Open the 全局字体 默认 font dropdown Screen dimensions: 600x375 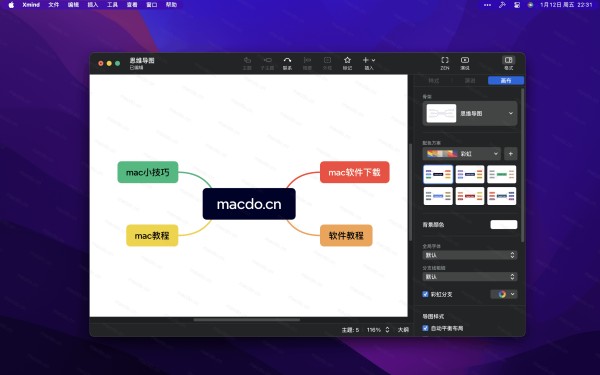pos(470,255)
